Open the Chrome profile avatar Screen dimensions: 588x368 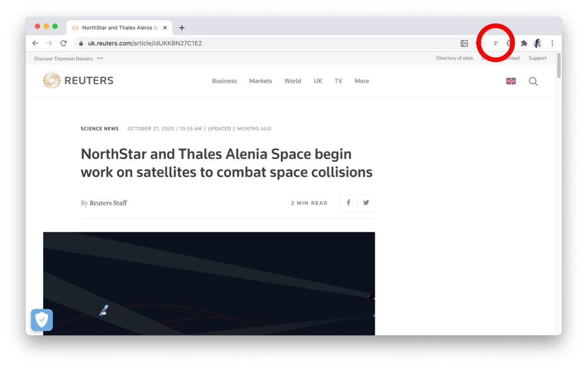(537, 43)
